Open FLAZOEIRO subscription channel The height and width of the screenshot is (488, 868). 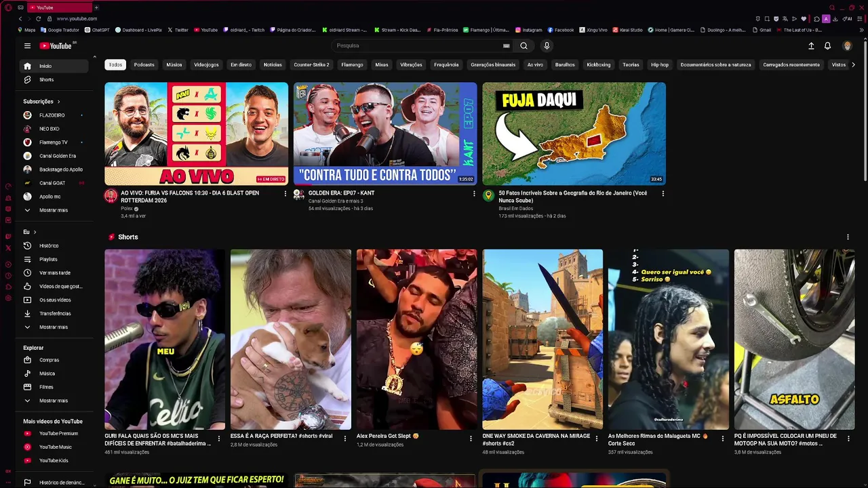coord(54,115)
